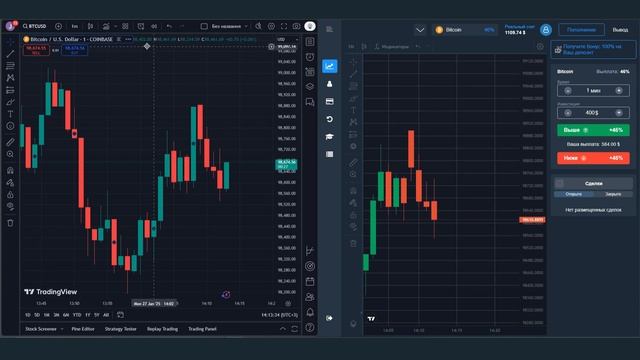Open the go-to-date icon next to All
The width and height of the screenshot is (640, 360).
click(x=120, y=315)
